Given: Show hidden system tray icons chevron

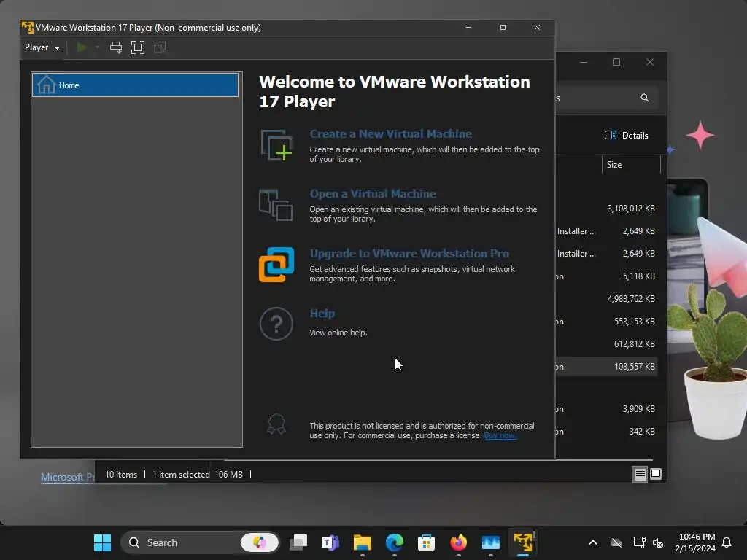Looking at the screenshot, I should (593, 542).
